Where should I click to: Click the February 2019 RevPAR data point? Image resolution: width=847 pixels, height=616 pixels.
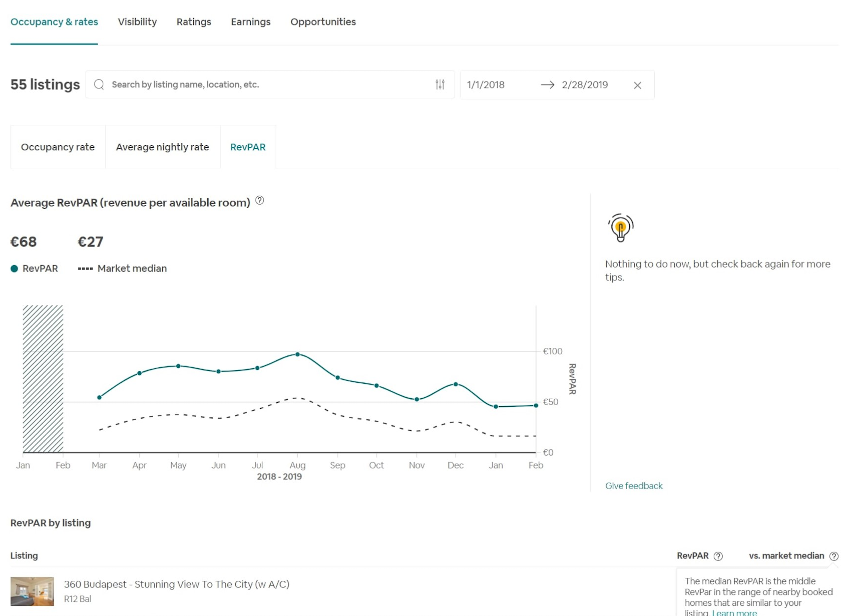coord(536,405)
